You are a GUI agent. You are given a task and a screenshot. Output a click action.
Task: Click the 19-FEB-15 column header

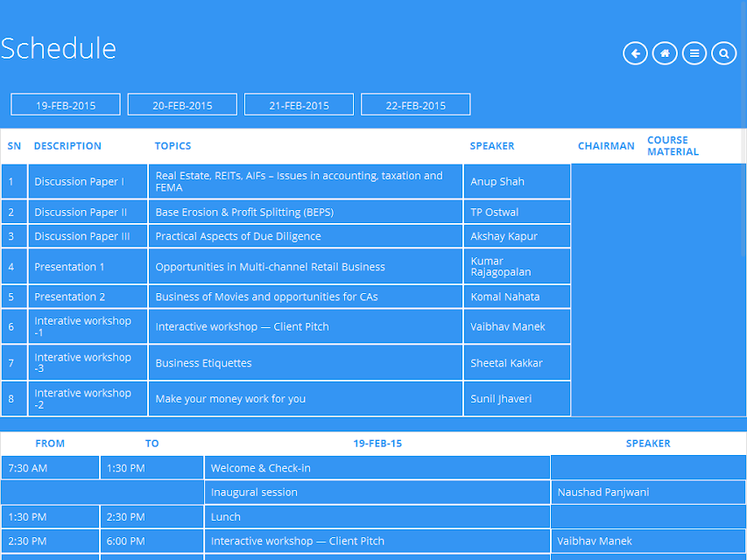point(377,444)
